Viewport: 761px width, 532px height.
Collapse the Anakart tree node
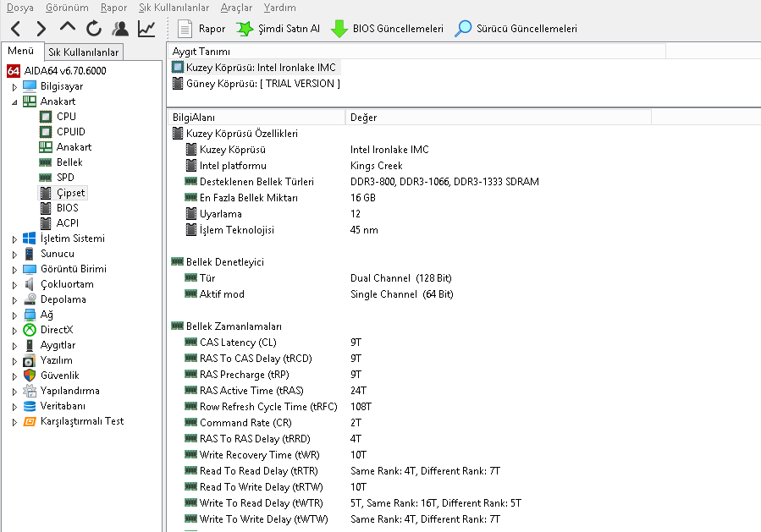pyautogui.click(x=14, y=101)
